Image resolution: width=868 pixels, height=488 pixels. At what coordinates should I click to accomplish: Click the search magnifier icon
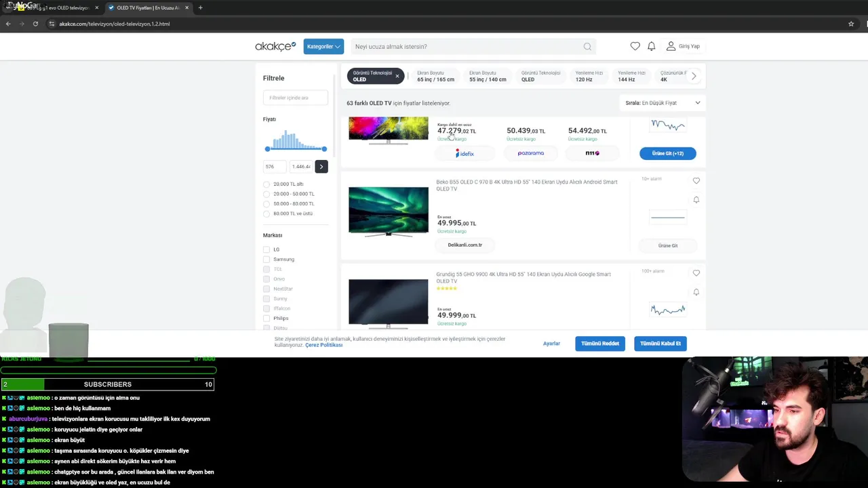point(587,47)
